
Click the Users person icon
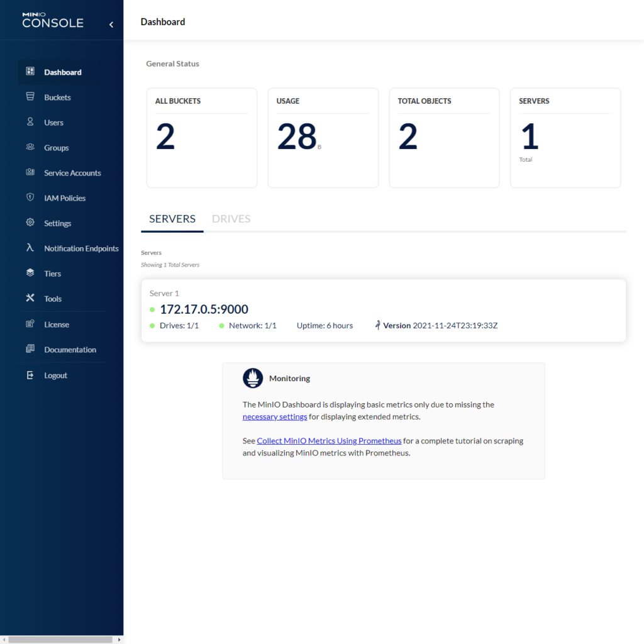click(30, 122)
